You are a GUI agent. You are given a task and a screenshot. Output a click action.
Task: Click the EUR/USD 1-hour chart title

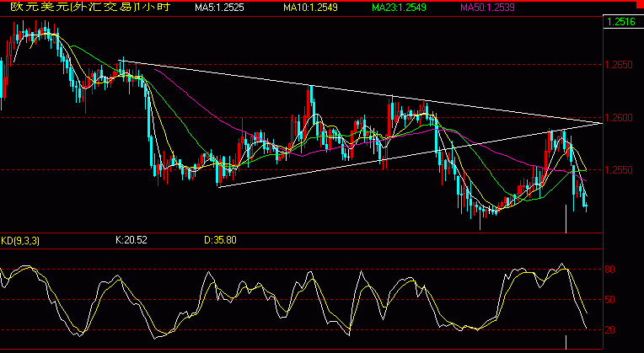click(90, 7)
